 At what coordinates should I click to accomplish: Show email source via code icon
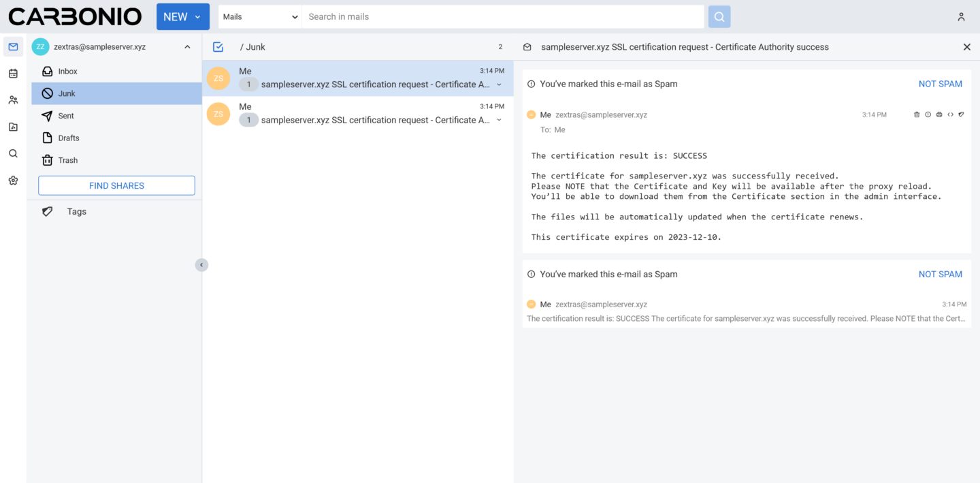[x=950, y=114]
